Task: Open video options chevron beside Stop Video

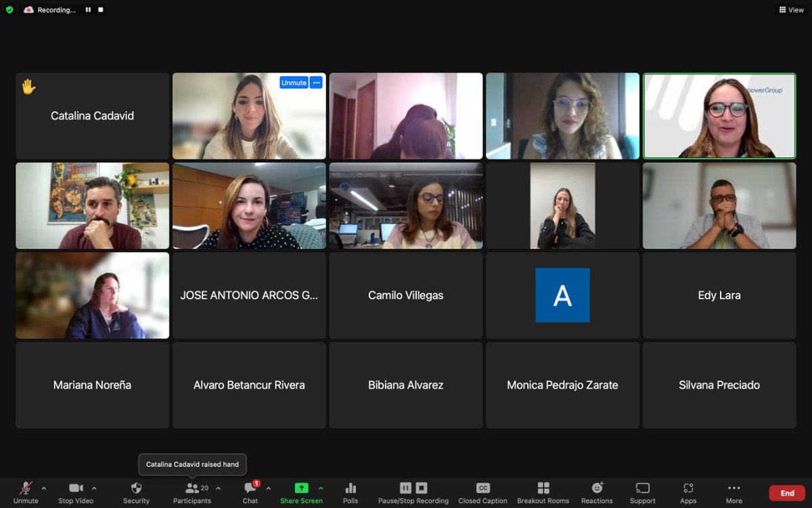Action: [x=94, y=488]
